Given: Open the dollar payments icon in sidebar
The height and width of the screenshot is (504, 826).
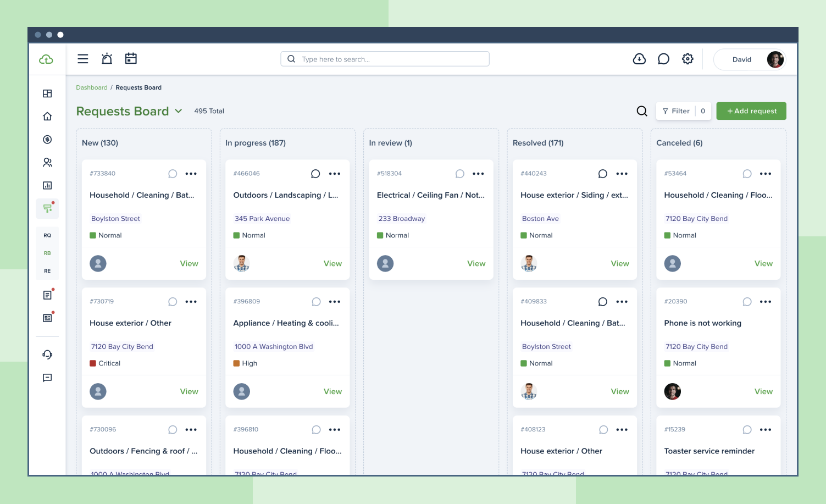Looking at the screenshot, I should 47,140.
